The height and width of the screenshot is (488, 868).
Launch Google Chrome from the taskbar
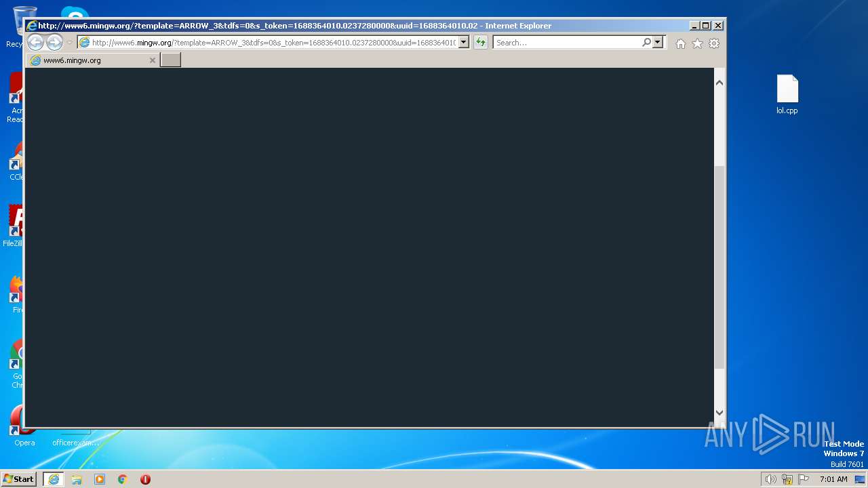tap(123, 479)
